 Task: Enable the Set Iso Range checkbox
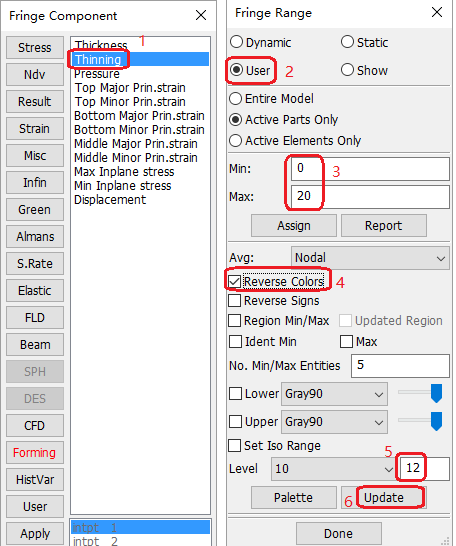235,445
